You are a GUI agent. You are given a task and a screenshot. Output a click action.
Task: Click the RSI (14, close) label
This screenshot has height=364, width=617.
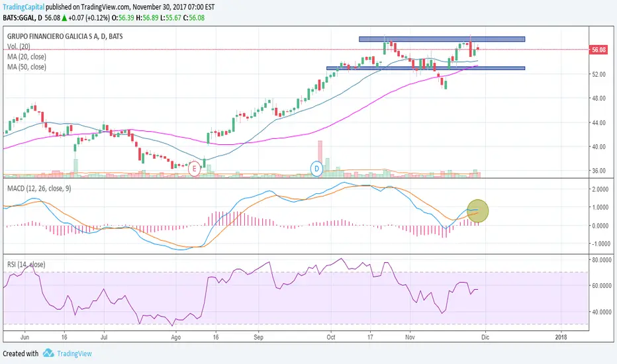[26, 265]
